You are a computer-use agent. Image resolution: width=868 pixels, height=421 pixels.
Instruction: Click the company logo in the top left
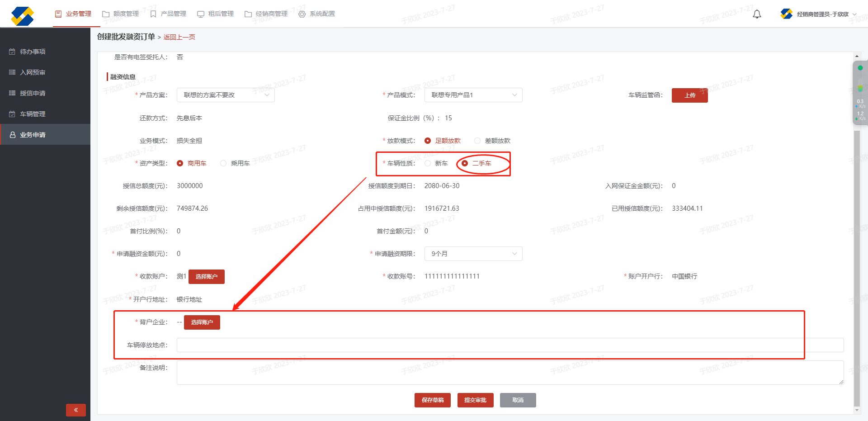[x=23, y=16]
